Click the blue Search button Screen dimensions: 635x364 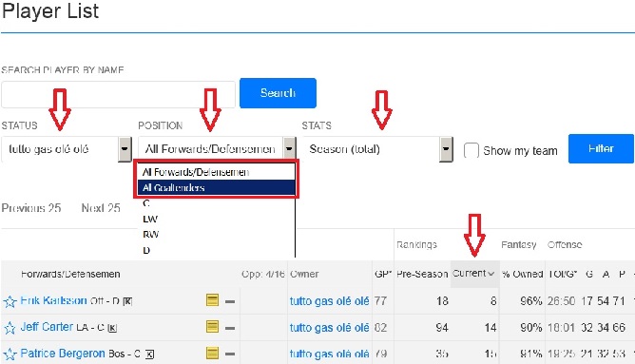[278, 93]
